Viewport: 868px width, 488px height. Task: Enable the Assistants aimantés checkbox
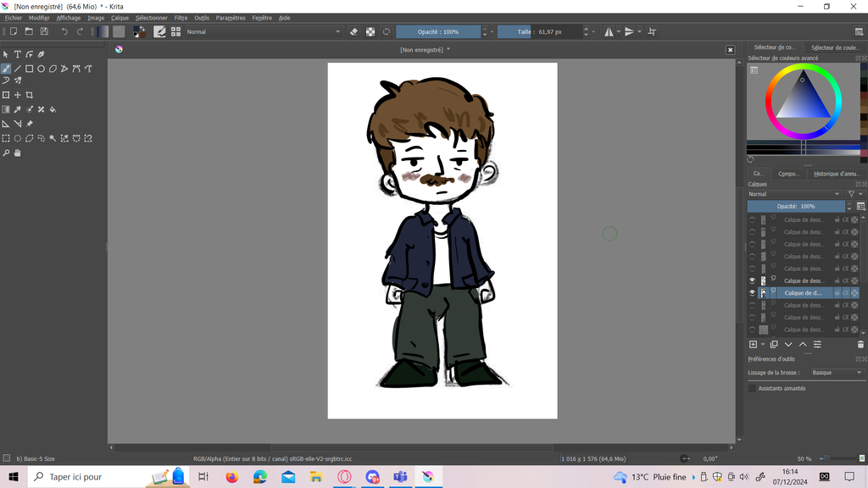pyautogui.click(x=752, y=388)
